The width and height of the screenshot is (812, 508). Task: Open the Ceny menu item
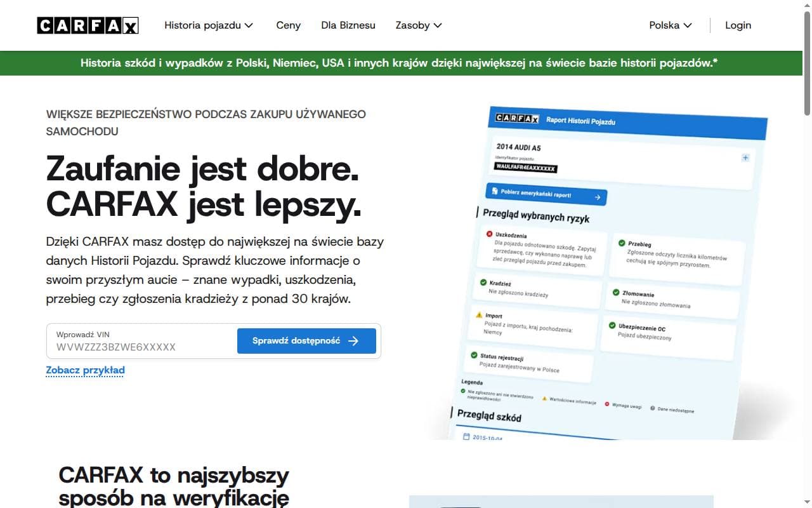pyautogui.click(x=289, y=25)
